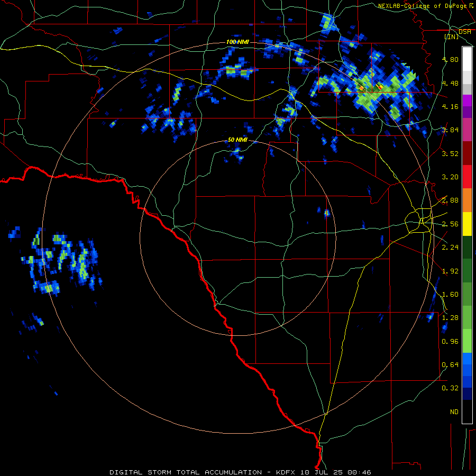Click the NEXLAB-College of DuPage credit text
This screenshot has height=476, width=476.
[x=423, y=6]
